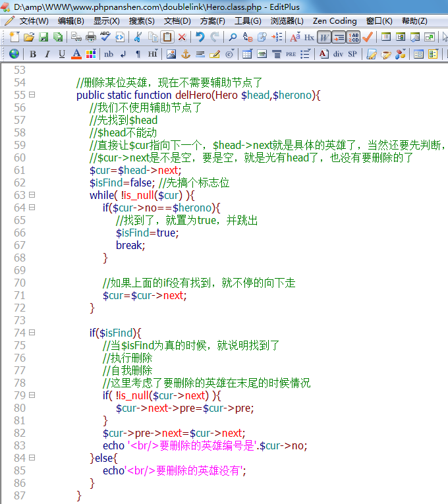The height and width of the screenshot is (504, 448).
Task: Insert paragraph tag
Action: tap(138, 54)
